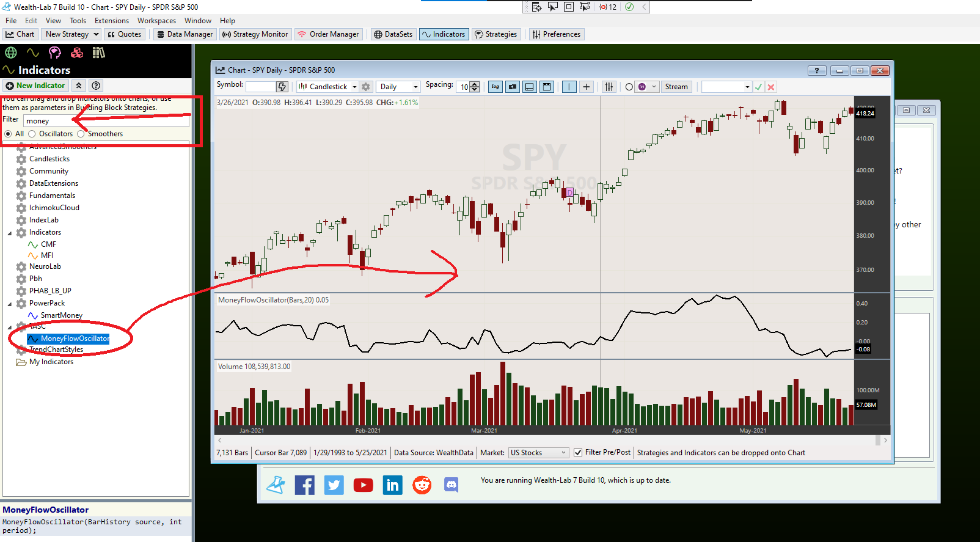Open the Daily scale dropdown
Image resolution: width=980 pixels, height=542 pixels.
398,87
